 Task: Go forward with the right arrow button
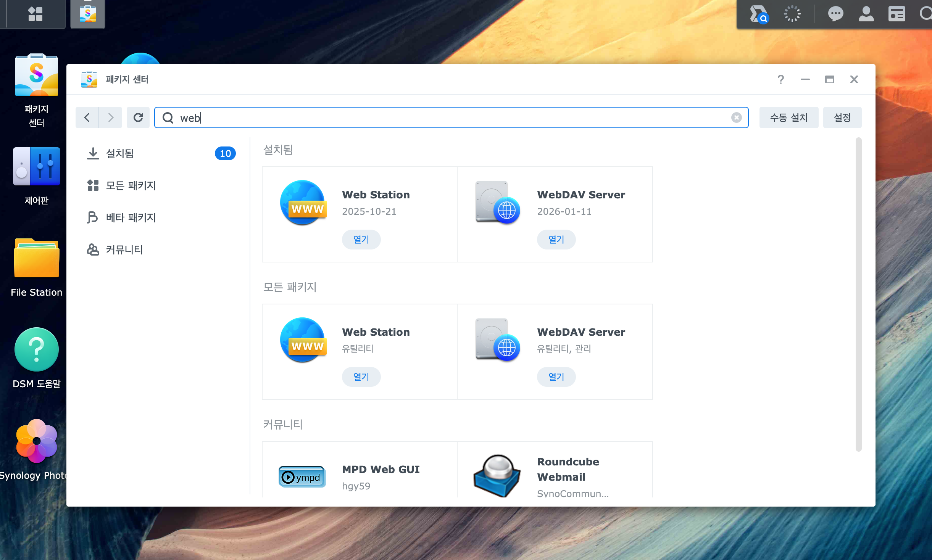pos(111,117)
